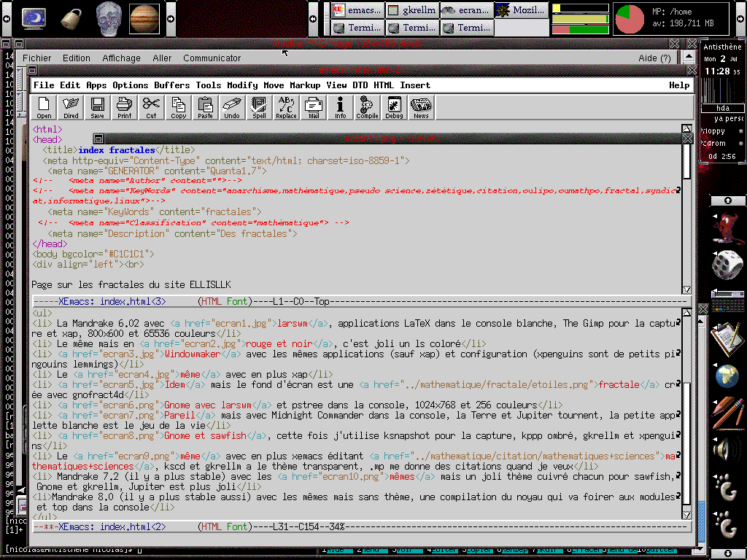The width and height of the screenshot is (747, 560).
Task: Run Spell check from the toolbar
Action: coord(259,107)
